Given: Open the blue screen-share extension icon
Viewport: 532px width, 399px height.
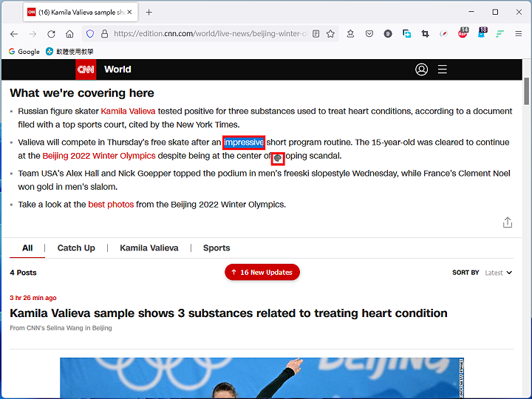Looking at the screenshot, I should click(x=406, y=33).
